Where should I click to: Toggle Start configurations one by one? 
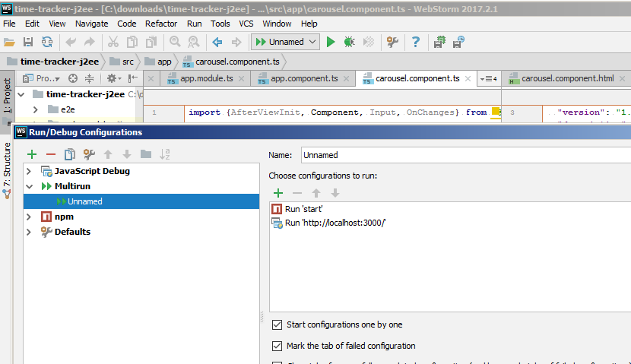277,324
